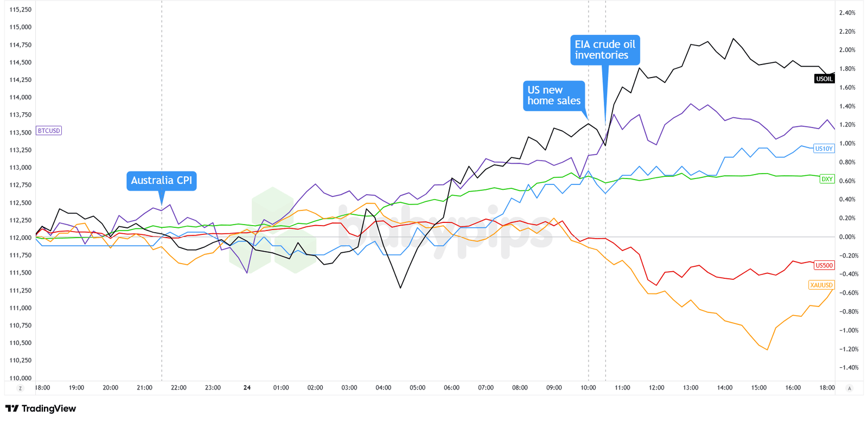Click the 115,250 label on left axis
868x422 pixels.
click(x=21, y=10)
